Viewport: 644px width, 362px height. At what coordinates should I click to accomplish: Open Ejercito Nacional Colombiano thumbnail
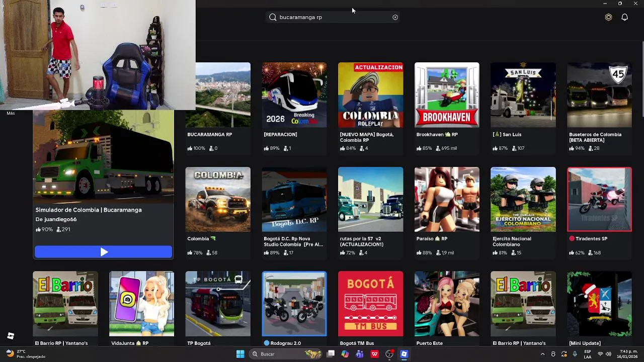pyautogui.click(x=523, y=199)
